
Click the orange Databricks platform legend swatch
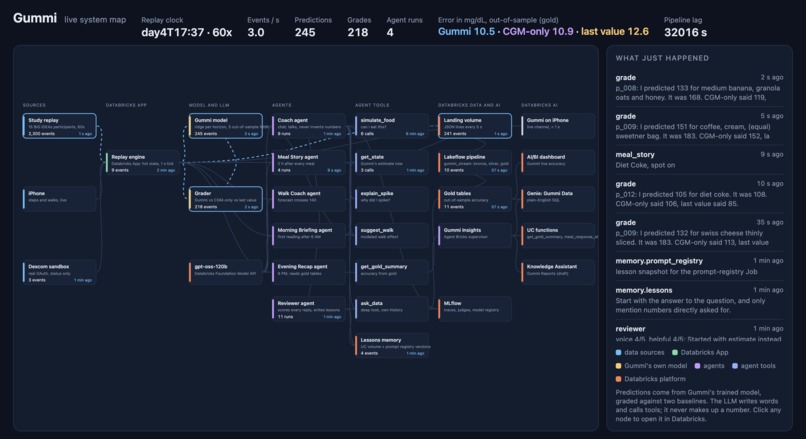click(x=618, y=379)
